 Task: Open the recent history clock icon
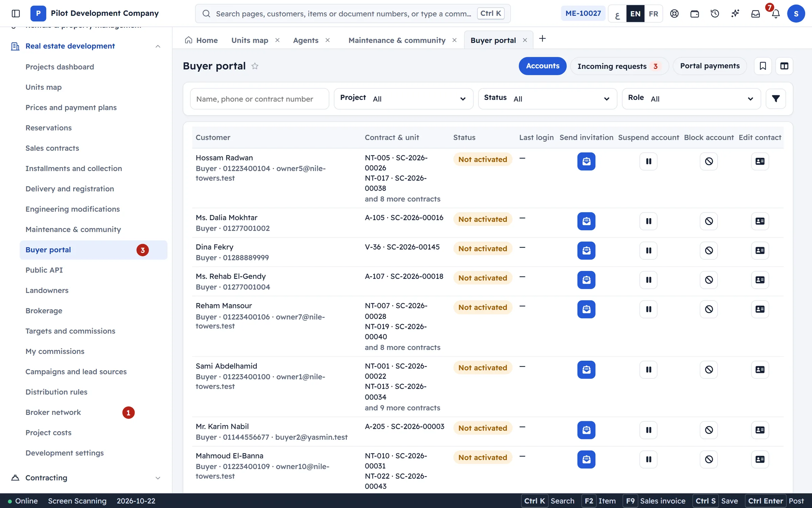tap(715, 14)
